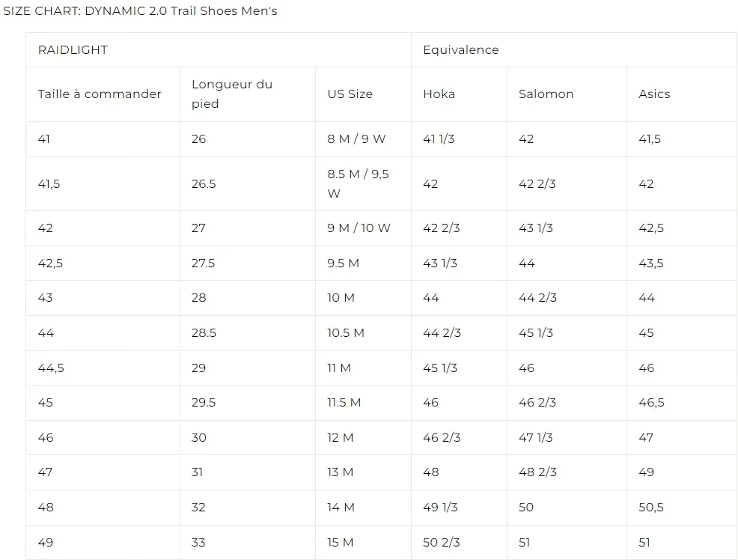Viewport: 738px width, 560px height.
Task: Select the 11.5 M US size cell
Action: point(344,403)
